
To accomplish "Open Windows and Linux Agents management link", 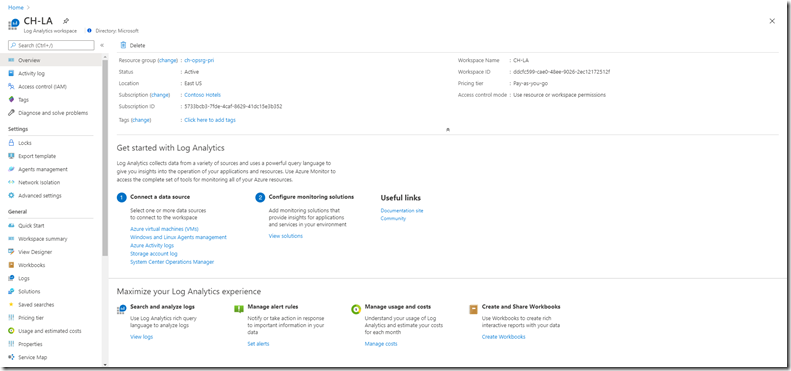I will point(178,237).
